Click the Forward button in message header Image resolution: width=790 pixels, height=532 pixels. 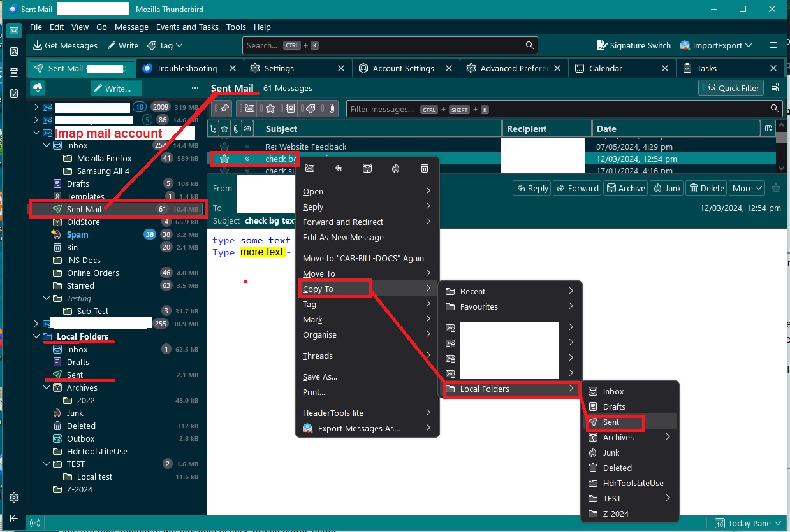click(x=576, y=188)
